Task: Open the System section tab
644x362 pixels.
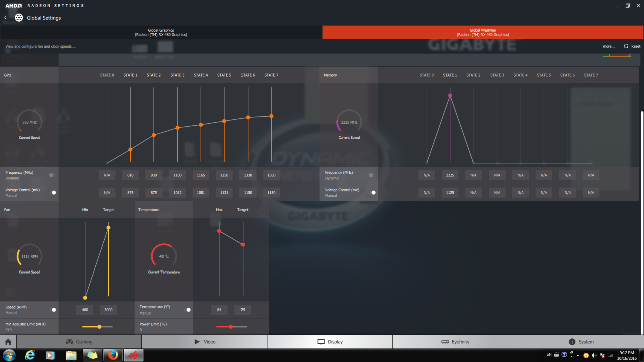Action: (581, 342)
